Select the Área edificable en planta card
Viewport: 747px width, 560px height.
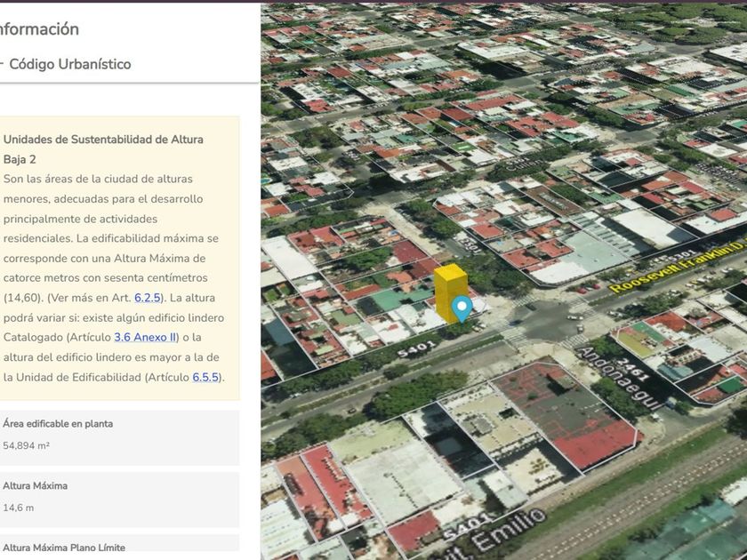pos(119,436)
